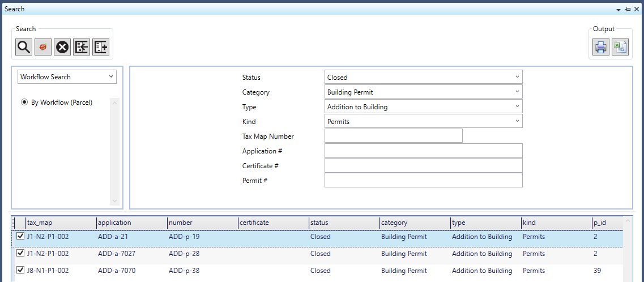The height and width of the screenshot is (282, 644).
Task: Toggle checkbox for the ADD-a-7027 row
Action: coord(21,254)
